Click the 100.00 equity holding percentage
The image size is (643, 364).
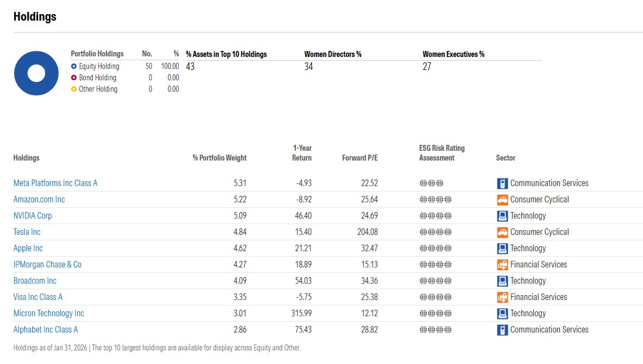point(170,66)
